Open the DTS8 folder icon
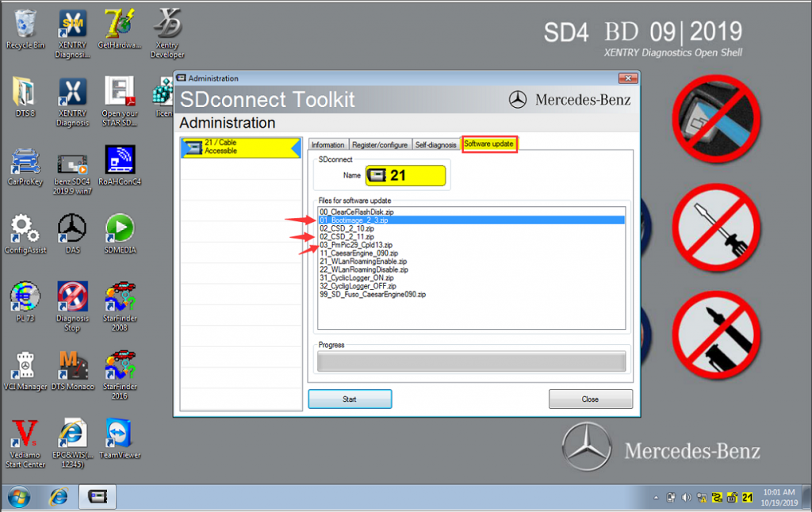The image size is (812, 512). (x=25, y=97)
